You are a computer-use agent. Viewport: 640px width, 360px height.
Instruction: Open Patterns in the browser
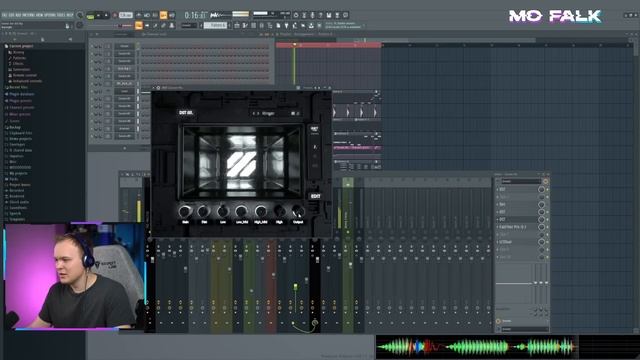coord(19,58)
